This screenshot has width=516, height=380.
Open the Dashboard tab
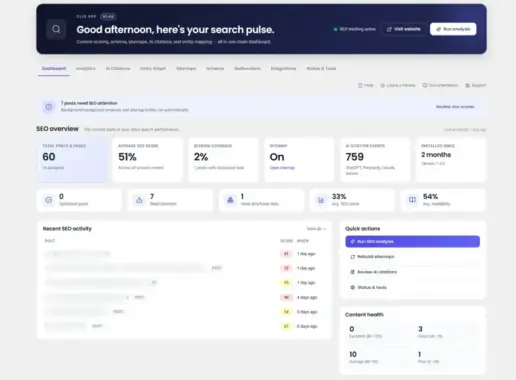(x=54, y=69)
